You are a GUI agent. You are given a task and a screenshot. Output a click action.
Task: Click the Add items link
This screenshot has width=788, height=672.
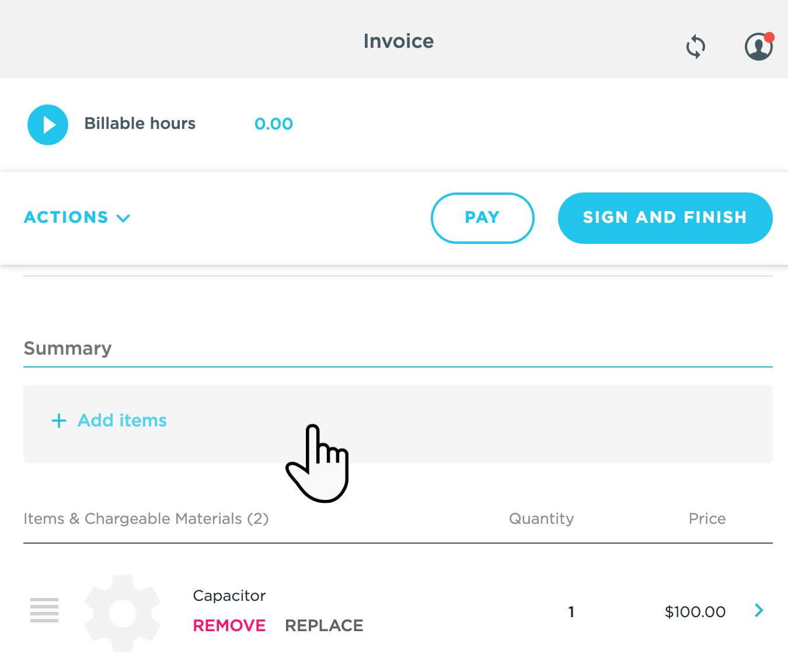[122, 421]
